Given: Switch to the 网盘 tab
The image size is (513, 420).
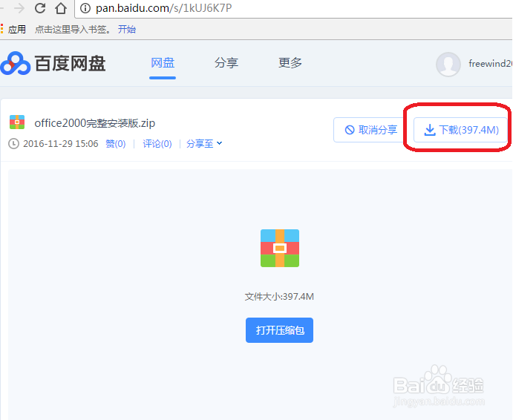Looking at the screenshot, I should coord(163,63).
